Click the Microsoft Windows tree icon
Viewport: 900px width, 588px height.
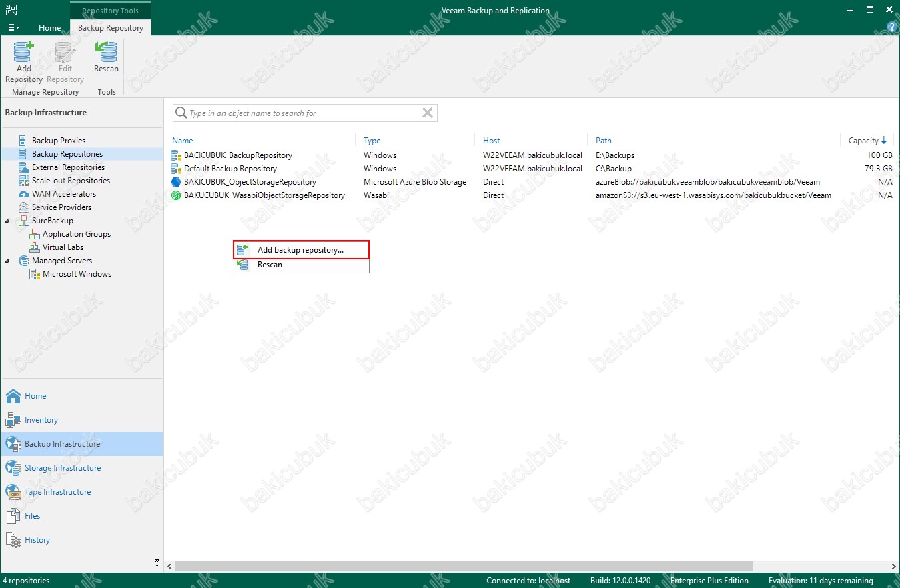pos(35,274)
